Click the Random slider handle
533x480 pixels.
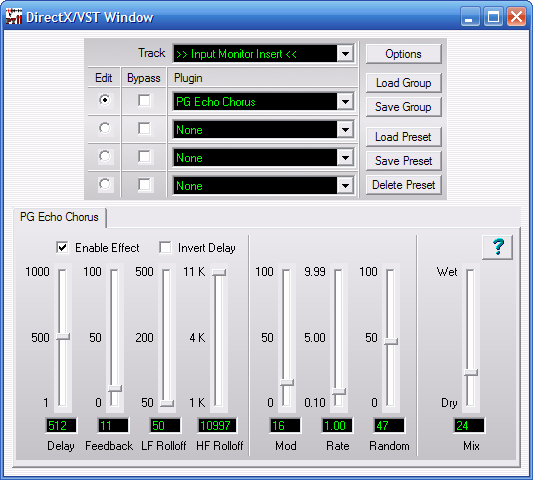coord(391,341)
